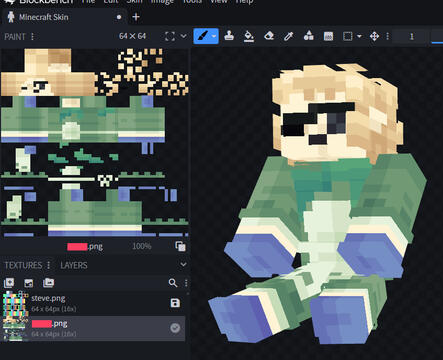Click the texture folder/group icon

click(49, 283)
